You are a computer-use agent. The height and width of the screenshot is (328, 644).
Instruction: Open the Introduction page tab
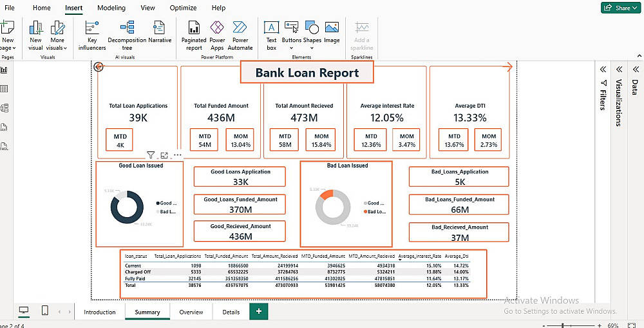tap(100, 312)
